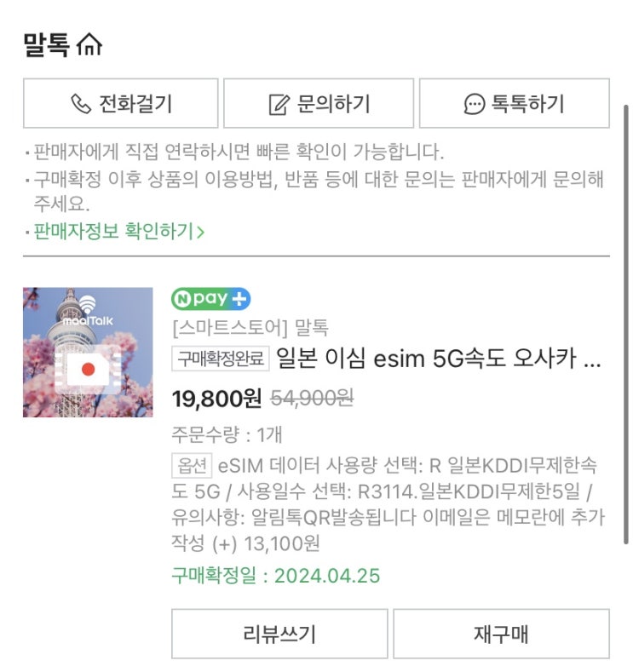Open the Japan eSIM product thumbnail

88,353
